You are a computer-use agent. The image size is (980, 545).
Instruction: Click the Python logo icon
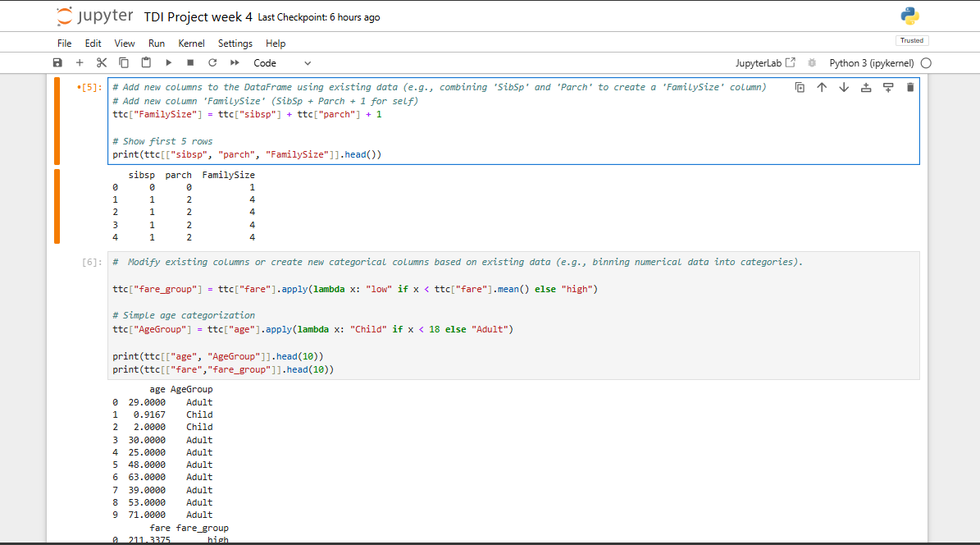point(910,16)
